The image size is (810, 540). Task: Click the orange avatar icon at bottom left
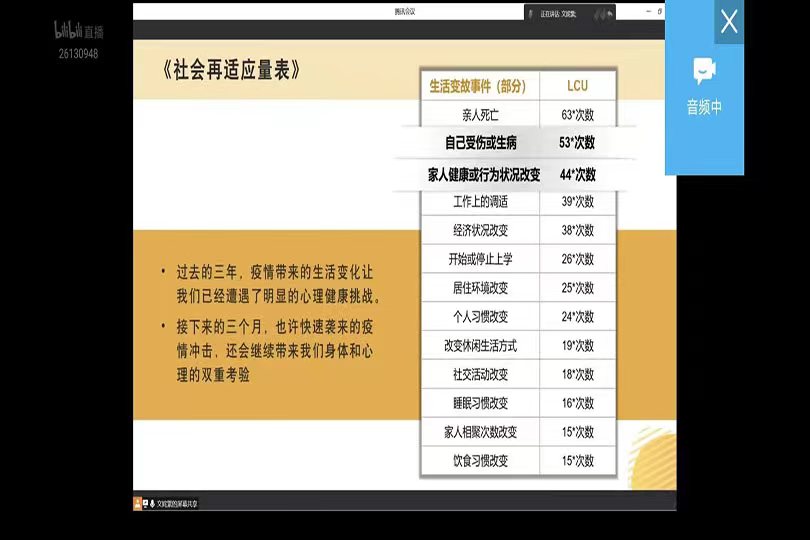(138, 502)
